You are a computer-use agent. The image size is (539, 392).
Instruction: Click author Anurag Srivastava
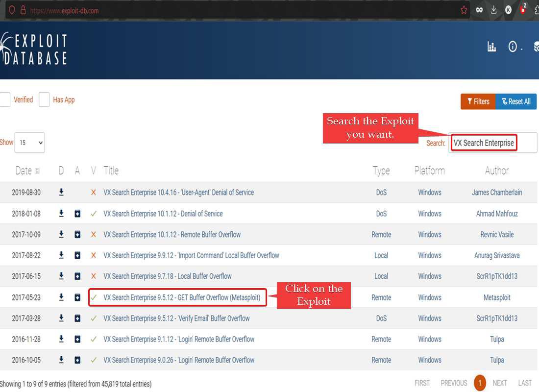tap(497, 255)
